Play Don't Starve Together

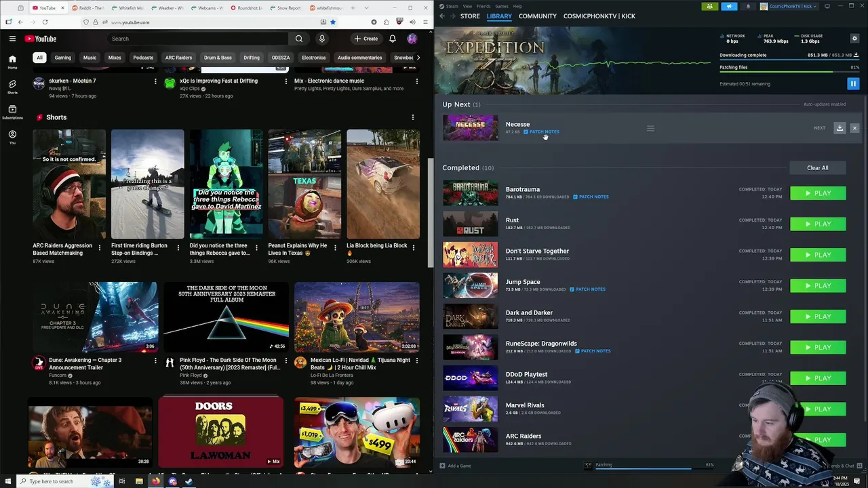tap(818, 255)
